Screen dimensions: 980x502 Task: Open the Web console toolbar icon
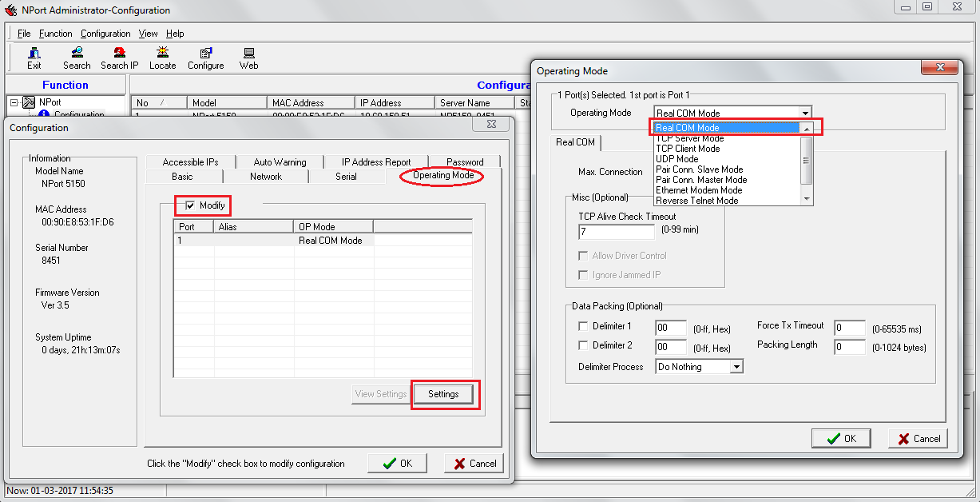point(248,58)
